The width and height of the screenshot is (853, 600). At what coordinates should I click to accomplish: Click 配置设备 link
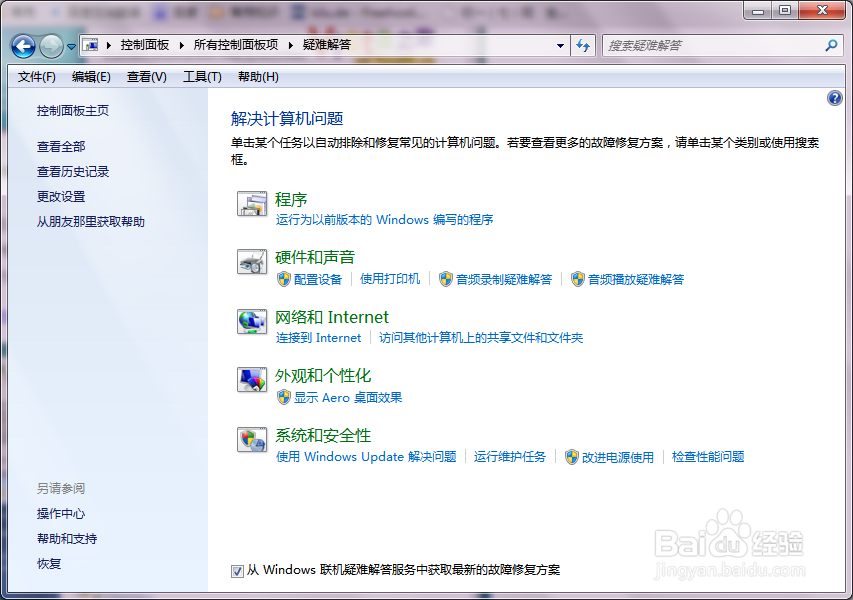[318, 280]
